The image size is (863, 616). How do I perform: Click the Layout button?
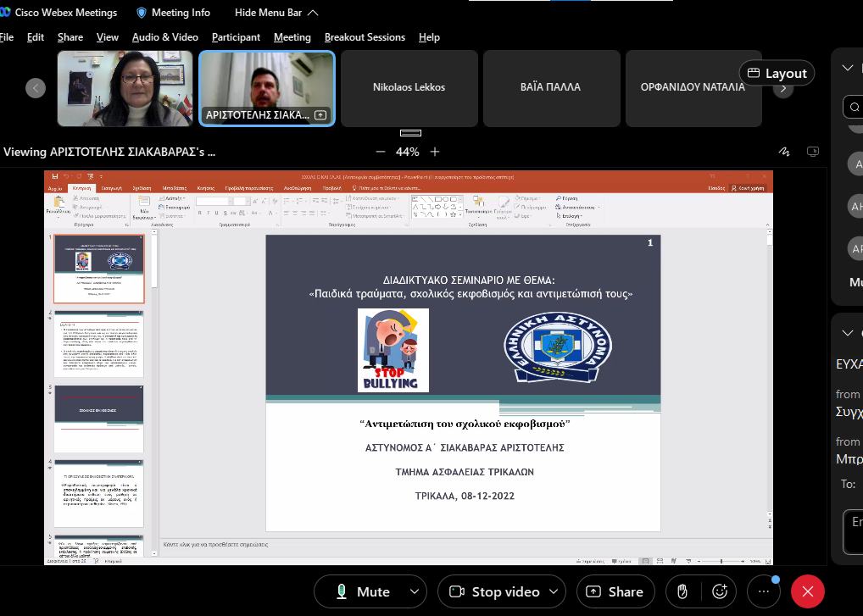777,73
